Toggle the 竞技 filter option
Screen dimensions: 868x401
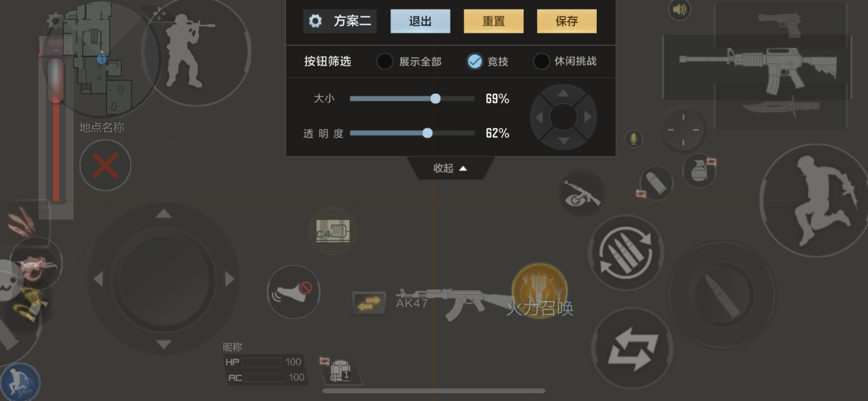tap(487, 62)
